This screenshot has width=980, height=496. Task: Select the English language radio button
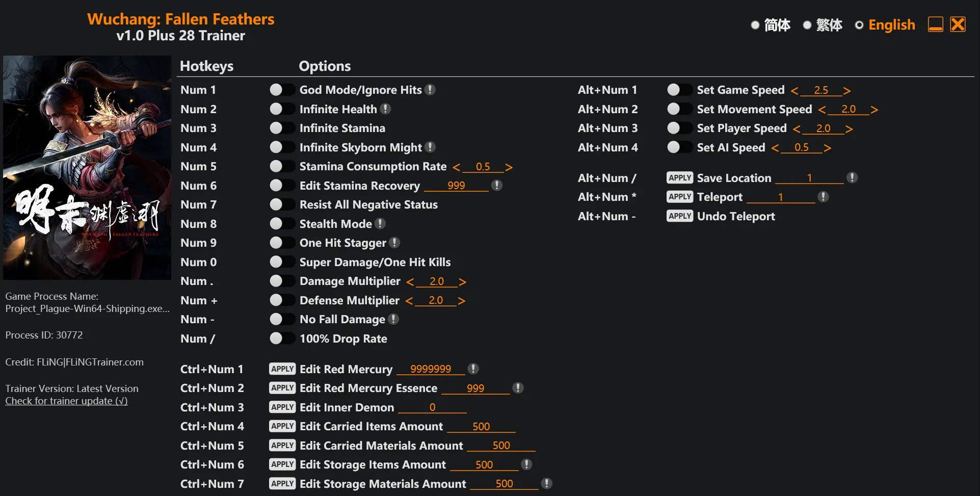point(859,25)
